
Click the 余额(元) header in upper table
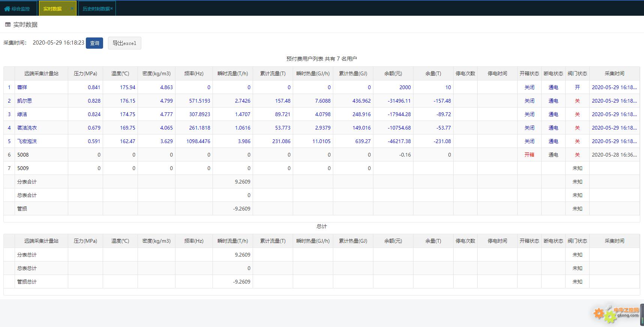(x=393, y=73)
